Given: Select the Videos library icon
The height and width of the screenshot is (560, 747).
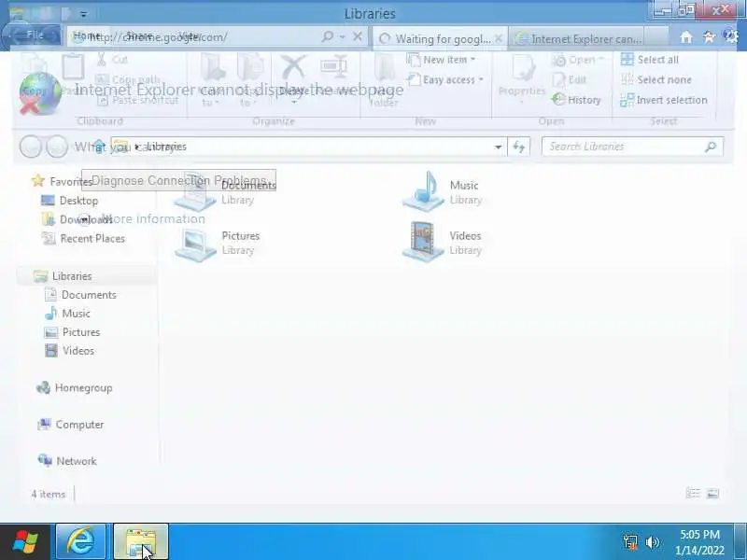Looking at the screenshot, I should [x=423, y=242].
